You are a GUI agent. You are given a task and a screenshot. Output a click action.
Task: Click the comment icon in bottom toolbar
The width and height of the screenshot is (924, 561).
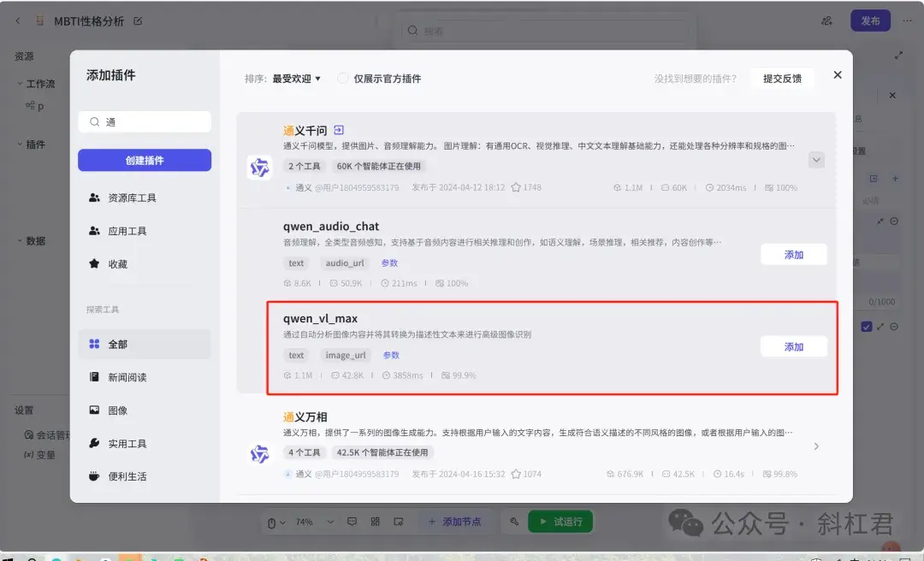coord(352,522)
